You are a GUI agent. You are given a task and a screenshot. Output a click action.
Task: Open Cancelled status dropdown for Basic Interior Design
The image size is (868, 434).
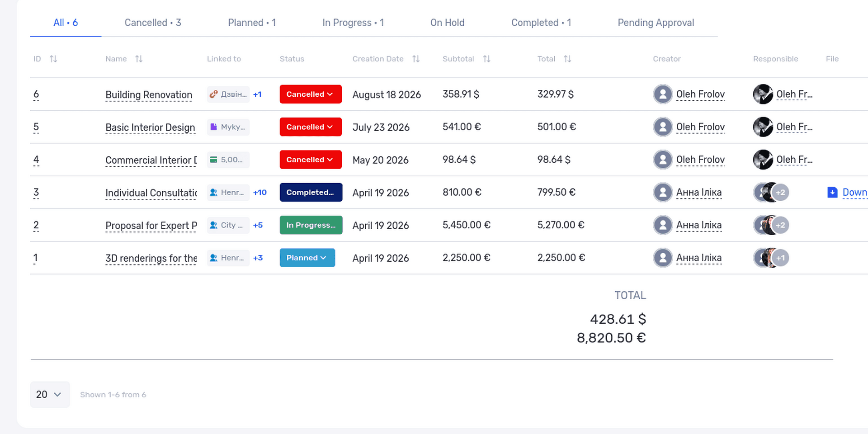[311, 127]
